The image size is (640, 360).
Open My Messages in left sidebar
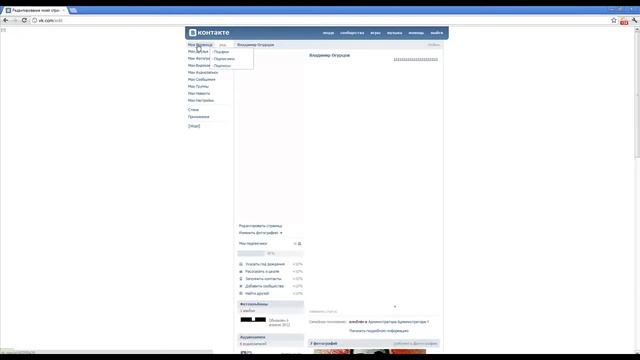[x=202, y=80]
